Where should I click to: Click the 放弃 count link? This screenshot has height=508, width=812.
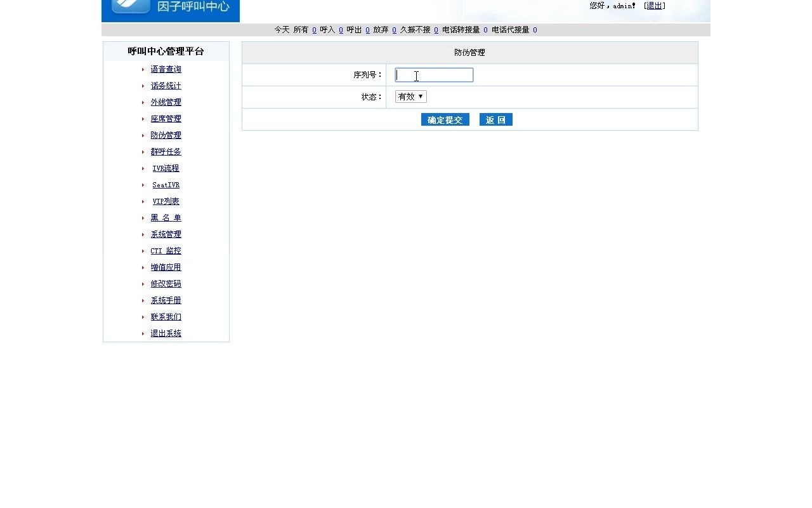pyautogui.click(x=394, y=30)
